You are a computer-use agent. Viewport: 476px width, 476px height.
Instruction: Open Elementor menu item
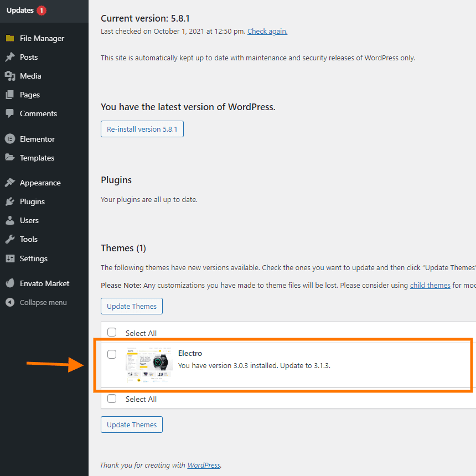click(37, 139)
